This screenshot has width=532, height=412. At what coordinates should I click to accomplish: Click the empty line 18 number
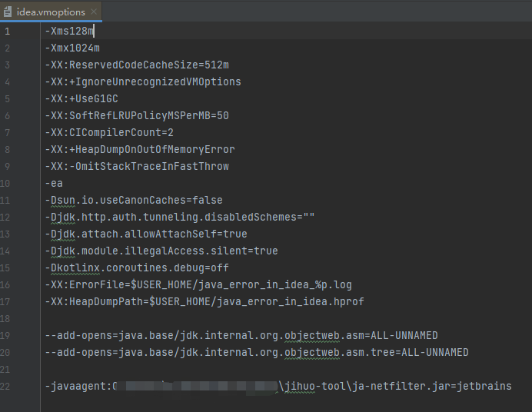tap(5, 319)
